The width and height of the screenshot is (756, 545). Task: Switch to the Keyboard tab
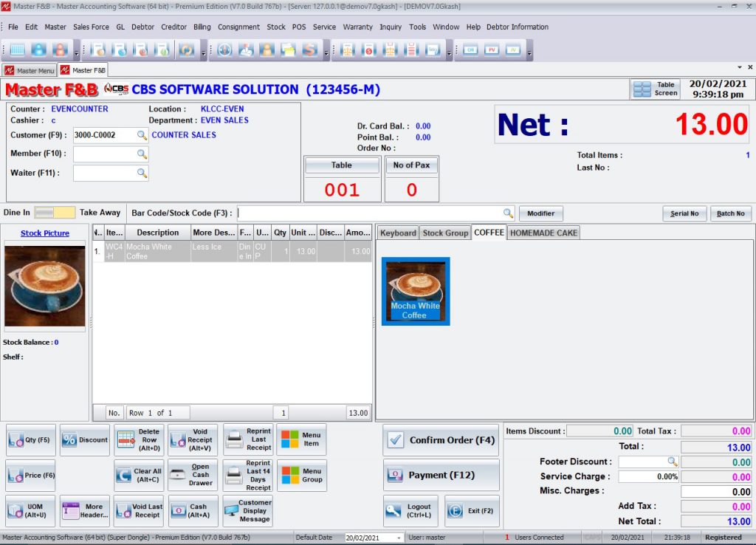(398, 233)
